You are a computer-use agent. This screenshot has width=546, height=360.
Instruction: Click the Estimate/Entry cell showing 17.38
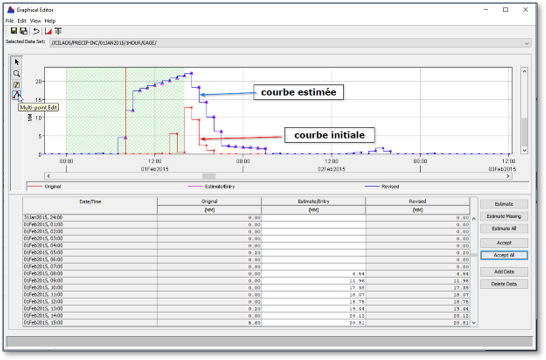(313, 288)
